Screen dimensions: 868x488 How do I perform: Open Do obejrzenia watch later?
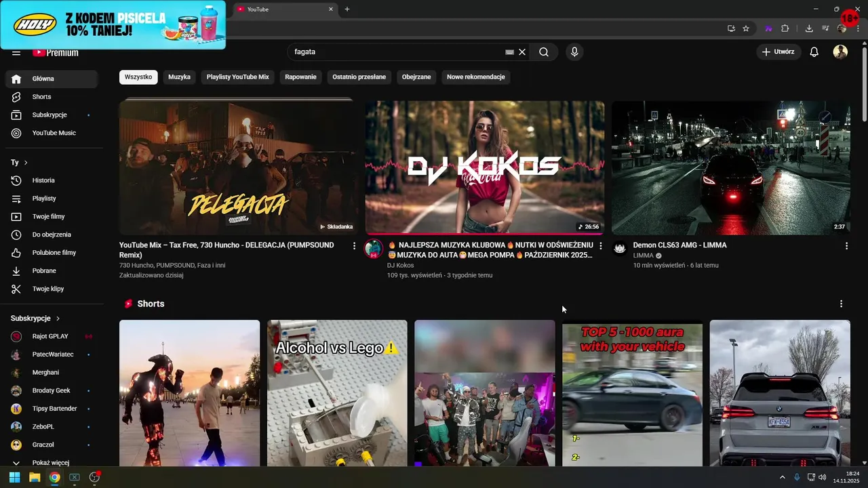52,235
